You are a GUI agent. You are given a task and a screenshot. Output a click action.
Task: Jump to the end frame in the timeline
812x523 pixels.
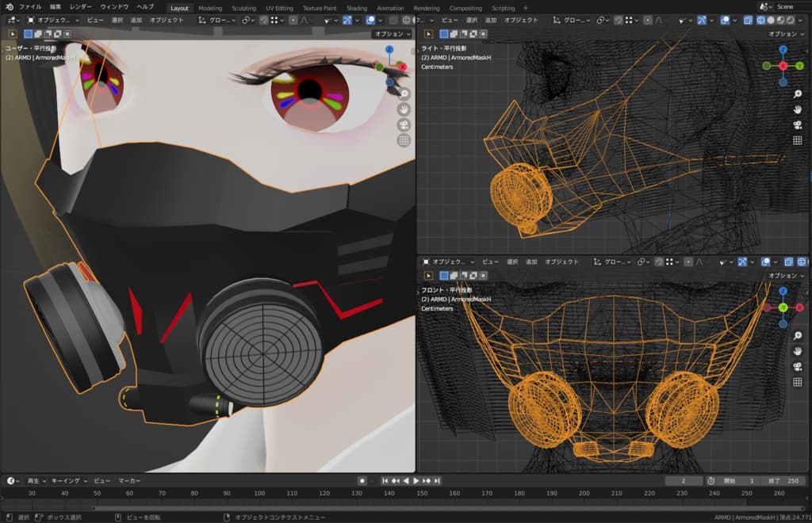click(437, 481)
